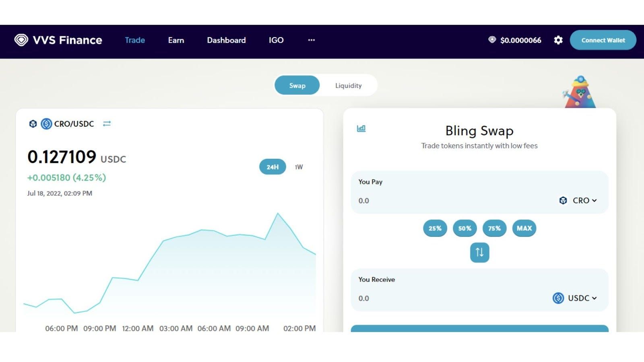Open the Earn menu
Viewport: 644px width, 362px height.
click(176, 40)
